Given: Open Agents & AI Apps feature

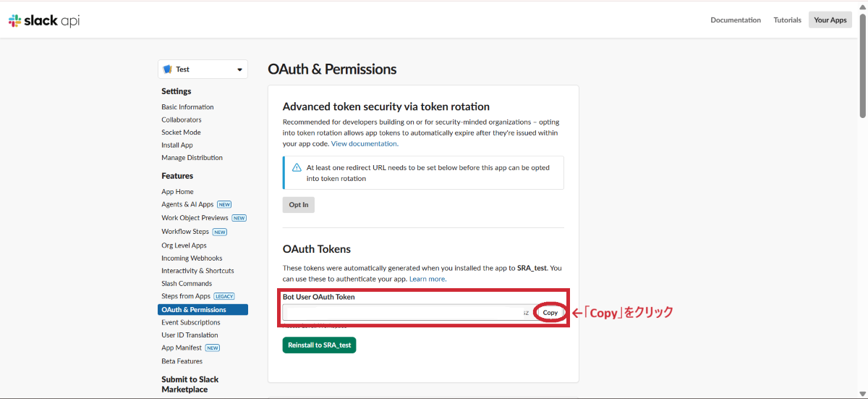Looking at the screenshot, I should 187,205.
